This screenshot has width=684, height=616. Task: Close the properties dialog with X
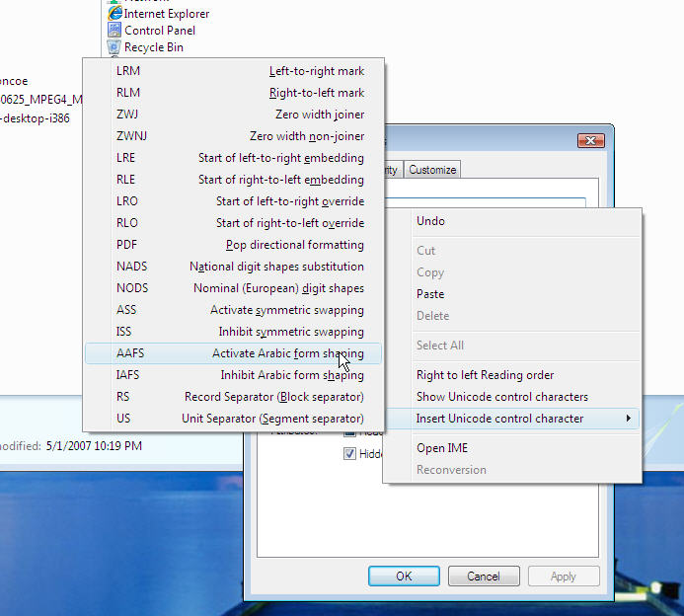tap(591, 140)
